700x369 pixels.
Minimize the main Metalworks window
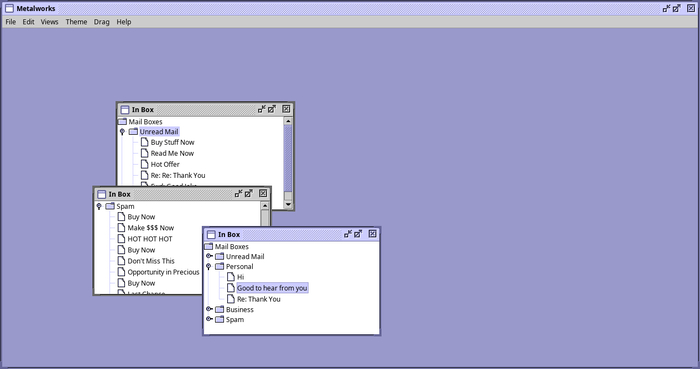click(x=667, y=8)
